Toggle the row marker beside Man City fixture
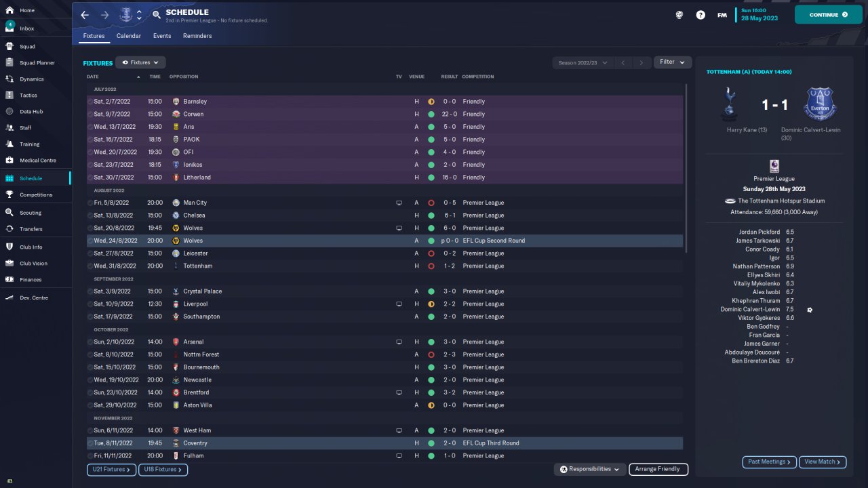This screenshot has width=868, height=488. 90,203
